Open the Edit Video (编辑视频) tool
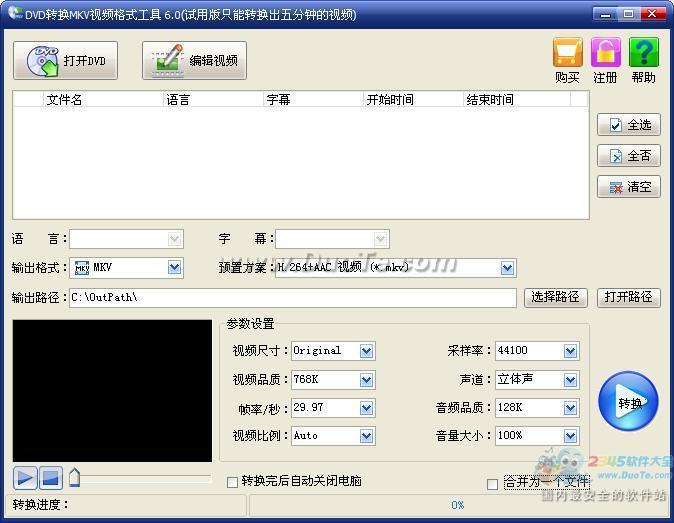The height and width of the screenshot is (523, 674). pos(194,61)
